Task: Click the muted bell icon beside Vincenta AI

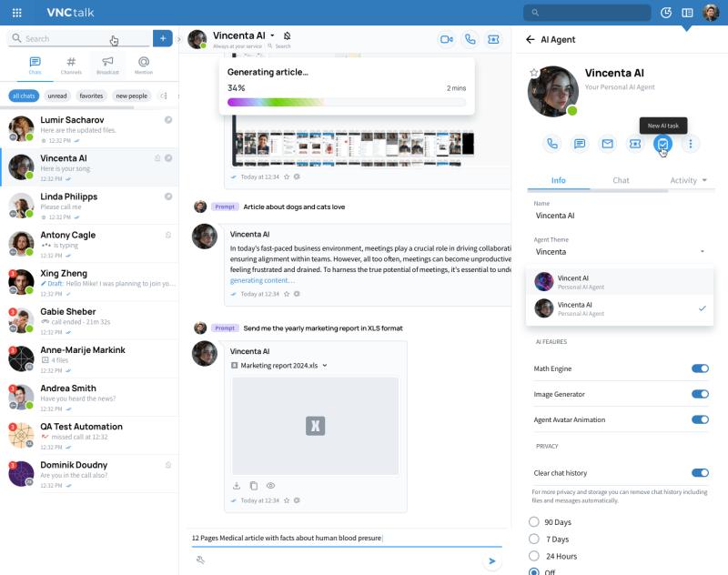Action: coord(288,35)
